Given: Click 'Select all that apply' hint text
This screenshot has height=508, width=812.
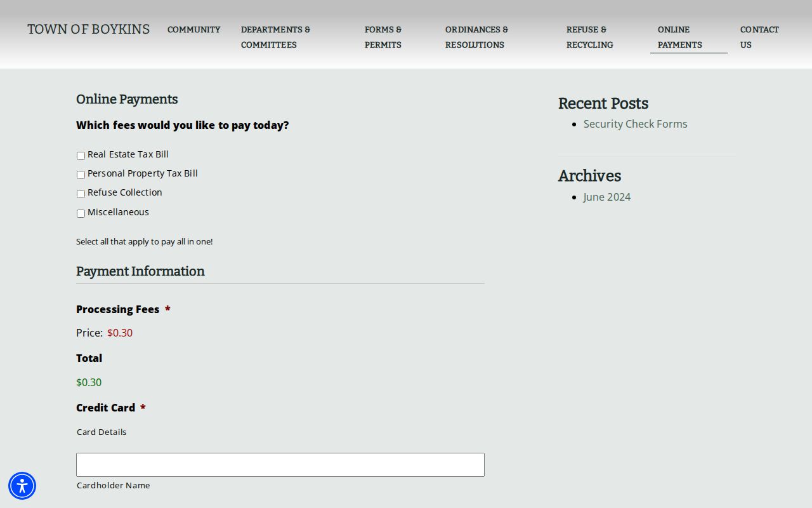Looking at the screenshot, I should [x=145, y=241].
